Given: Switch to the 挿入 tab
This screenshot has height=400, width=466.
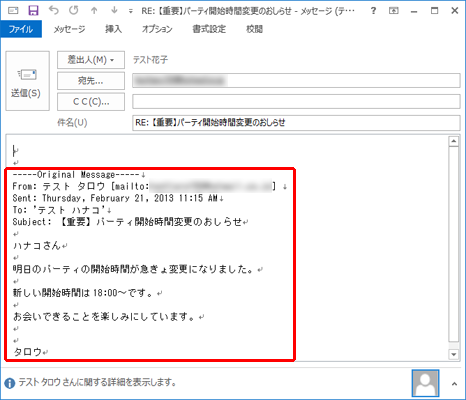Looking at the screenshot, I should pyautogui.click(x=113, y=29).
